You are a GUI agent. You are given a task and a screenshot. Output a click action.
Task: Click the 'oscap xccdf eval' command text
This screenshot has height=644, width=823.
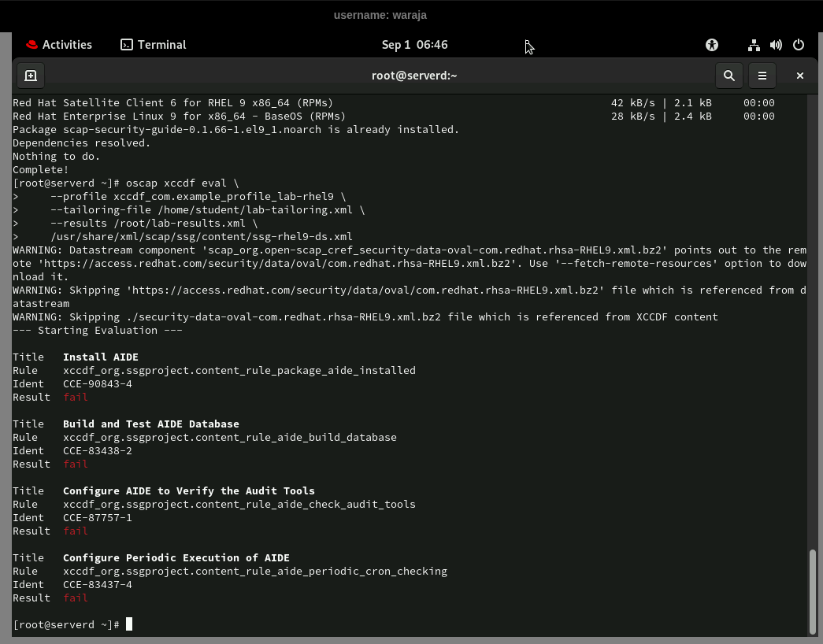176,183
